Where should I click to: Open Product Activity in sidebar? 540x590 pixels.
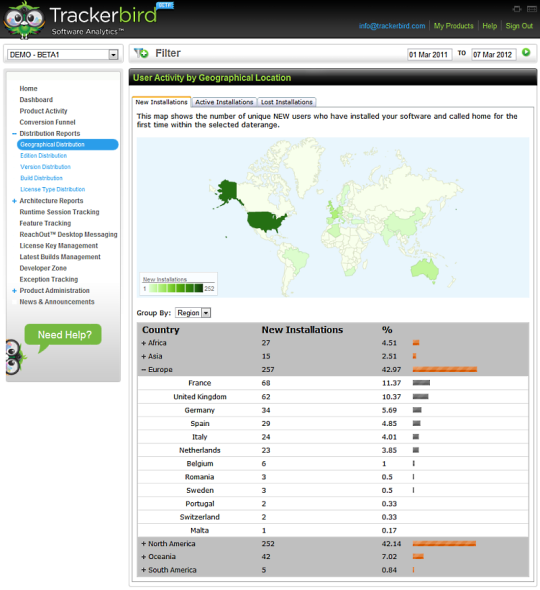pyautogui.click(x=43, y=111)
